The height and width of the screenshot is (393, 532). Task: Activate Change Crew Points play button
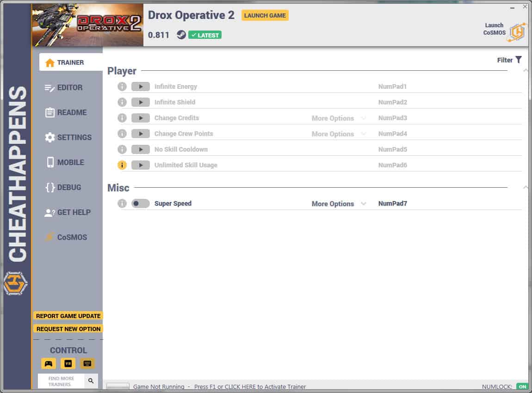pos(141,134)
